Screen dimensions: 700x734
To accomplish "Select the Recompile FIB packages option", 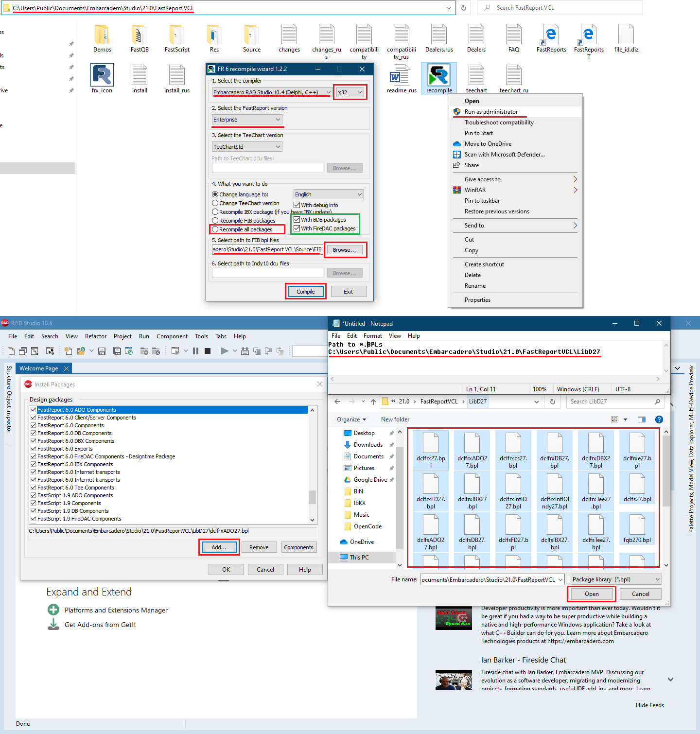I will click(215, 221).
